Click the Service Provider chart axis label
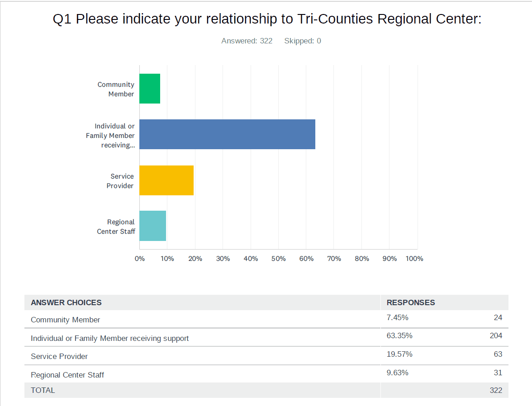This screenshot has width=532, height=406. 120,181
